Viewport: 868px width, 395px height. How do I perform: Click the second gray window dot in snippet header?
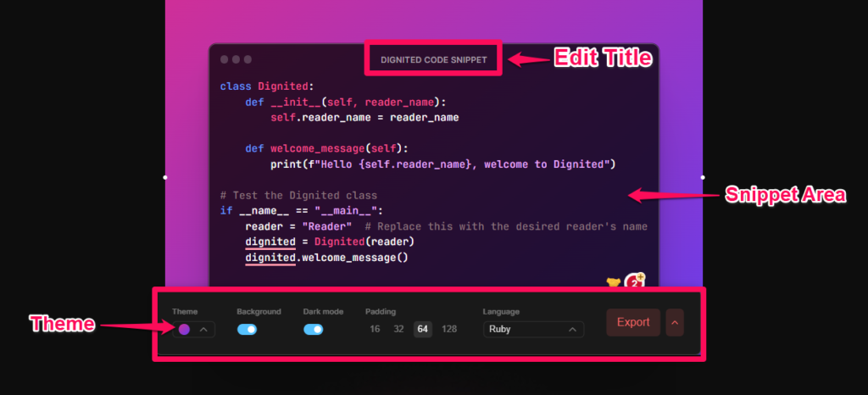(236, 59)
